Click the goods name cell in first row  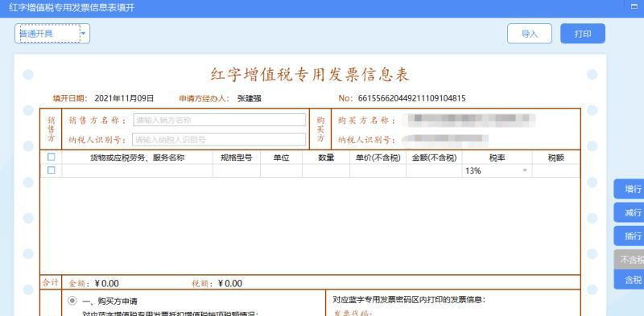coord(137,170)
